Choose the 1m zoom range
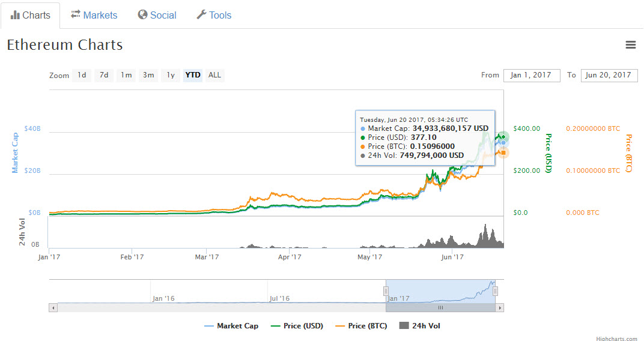Viewport: 644px width, 341px height. pyautogui.click(x=126, y=75)
